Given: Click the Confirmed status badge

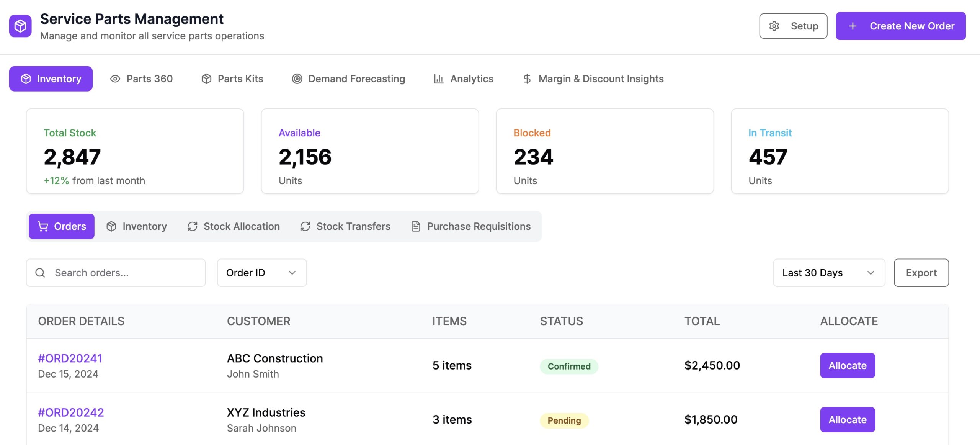Looking at the screenshot, I should (x=569, y=366).
